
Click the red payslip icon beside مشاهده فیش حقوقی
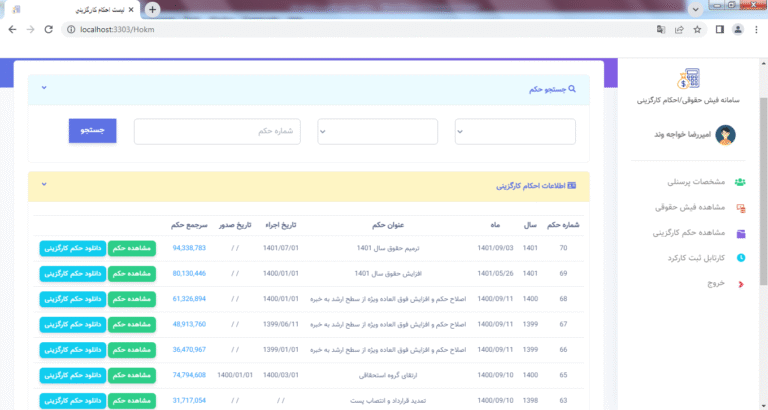click(740, 208)
